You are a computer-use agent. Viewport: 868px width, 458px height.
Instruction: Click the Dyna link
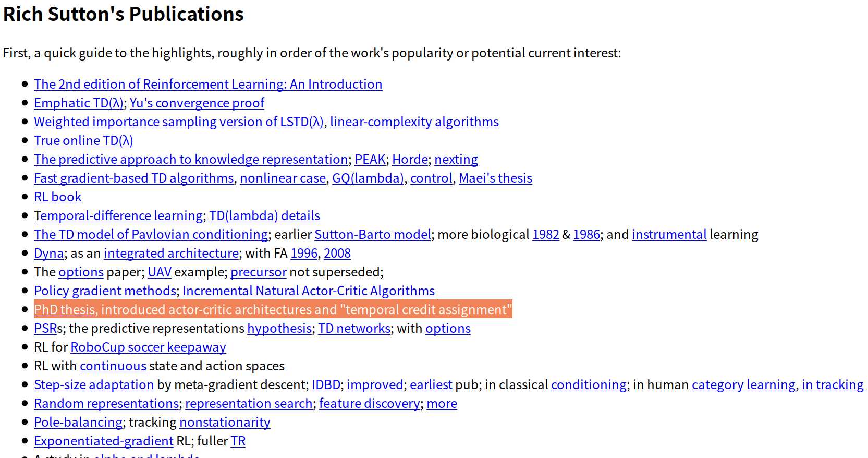coord(48,254)
